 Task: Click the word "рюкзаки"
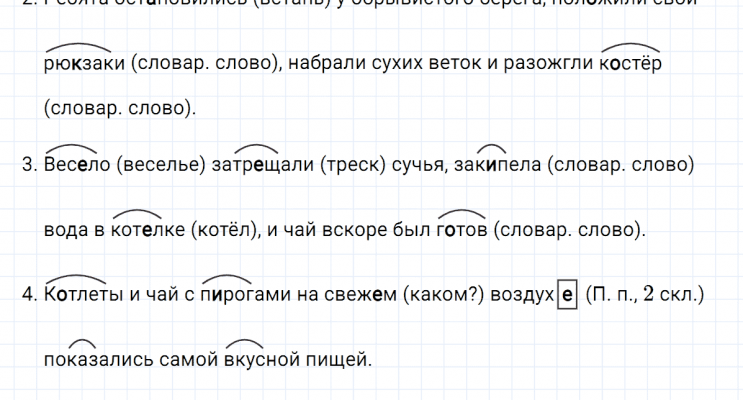[x=81, y=63]
